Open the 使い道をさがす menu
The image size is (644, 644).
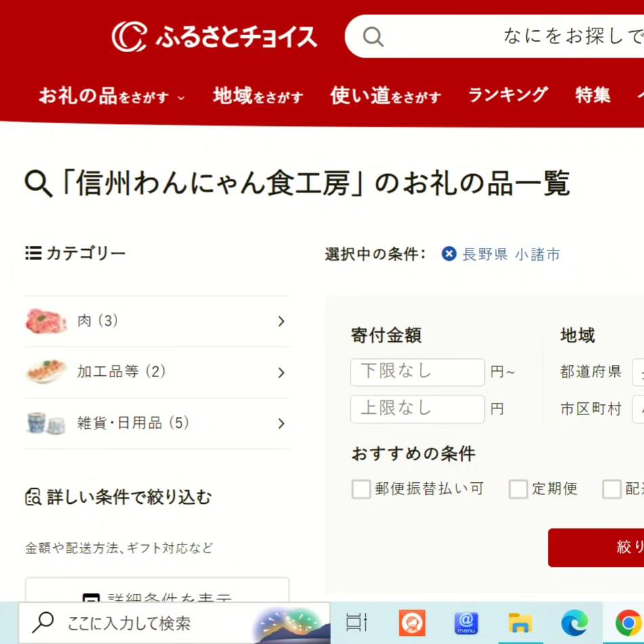386,95
